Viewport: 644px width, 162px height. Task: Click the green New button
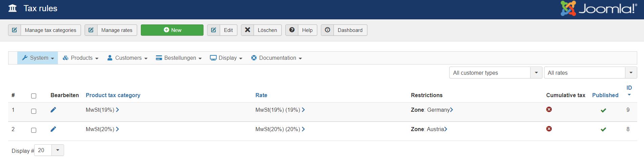172,30
